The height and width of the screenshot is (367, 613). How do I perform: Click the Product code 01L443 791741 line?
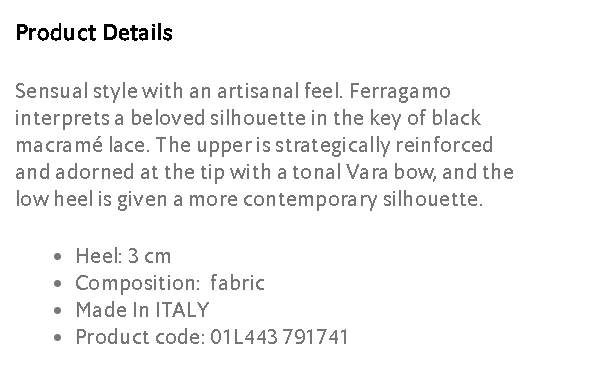point(212,337)
